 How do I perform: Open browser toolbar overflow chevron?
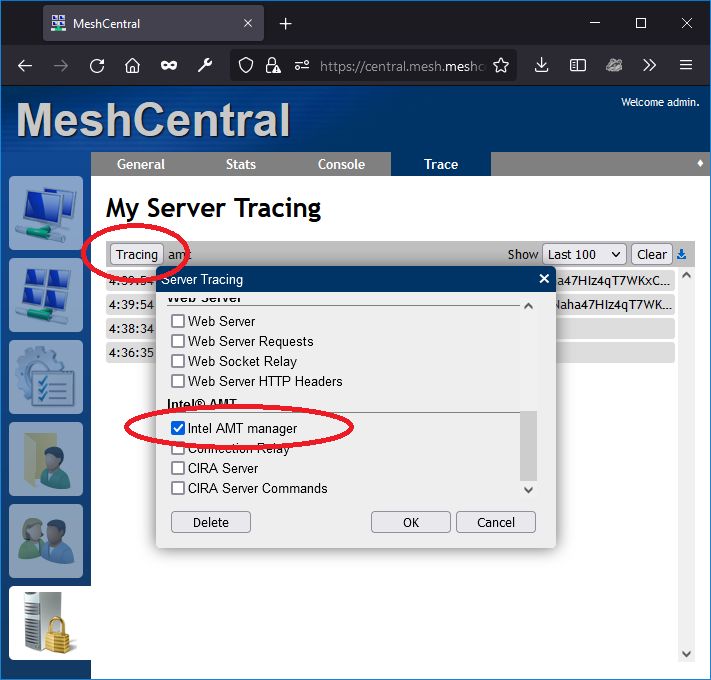point(649,66)
